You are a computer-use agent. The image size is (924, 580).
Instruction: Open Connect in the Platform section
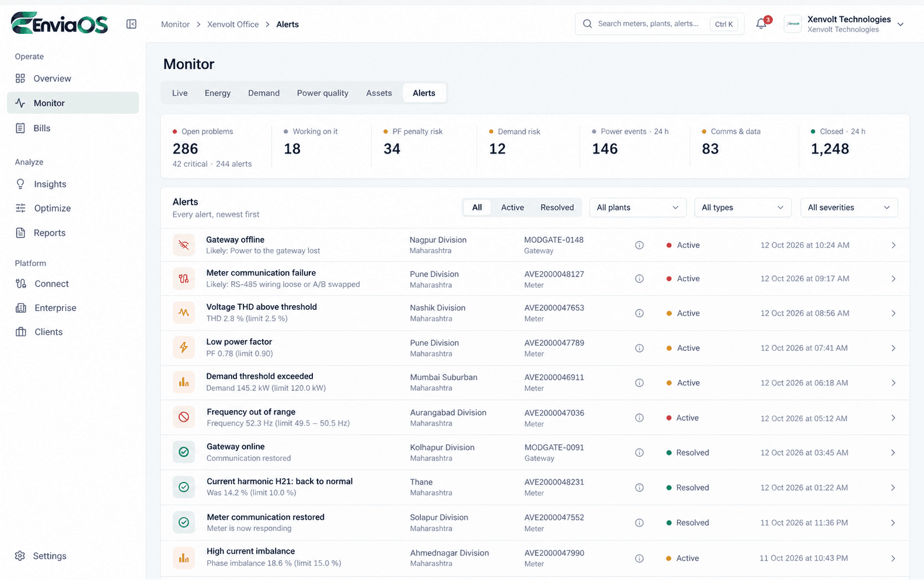click(x=73, y=284)
